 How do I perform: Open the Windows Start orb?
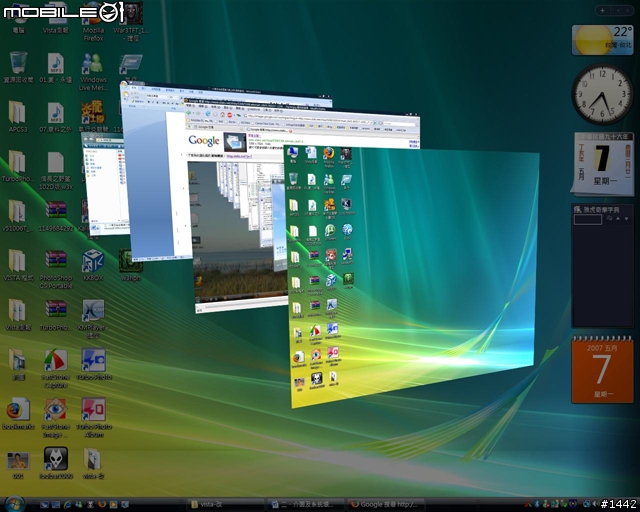coord(14,504)
